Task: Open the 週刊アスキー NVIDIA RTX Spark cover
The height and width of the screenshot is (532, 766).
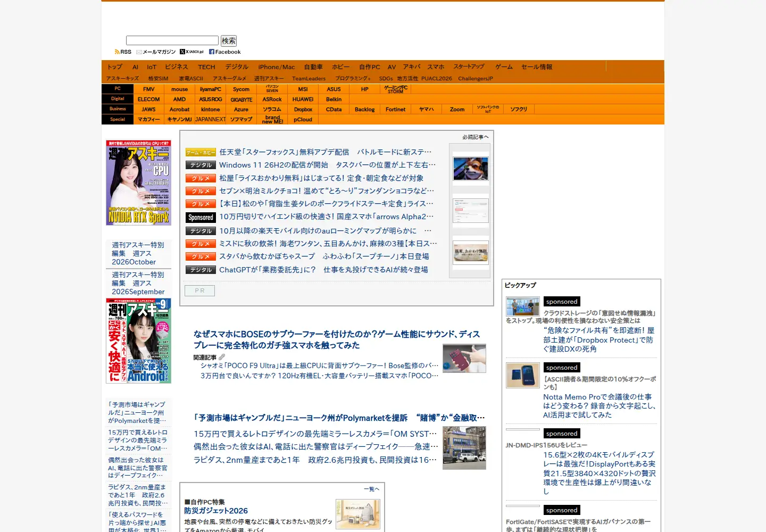Action: coord(138,182)
